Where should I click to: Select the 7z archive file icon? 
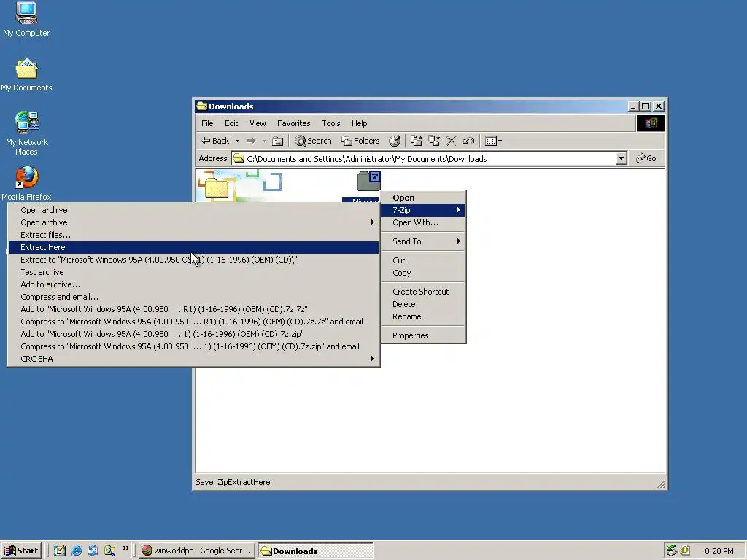point(368,181)
